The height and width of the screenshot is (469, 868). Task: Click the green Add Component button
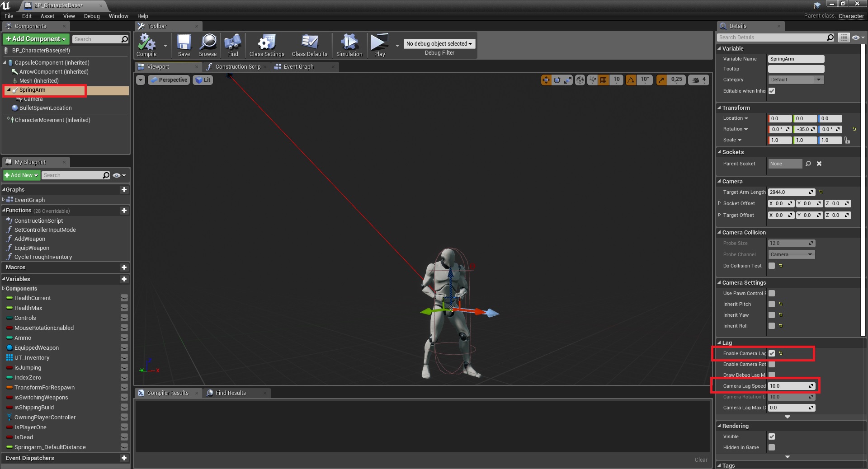[x=36, y=39]
